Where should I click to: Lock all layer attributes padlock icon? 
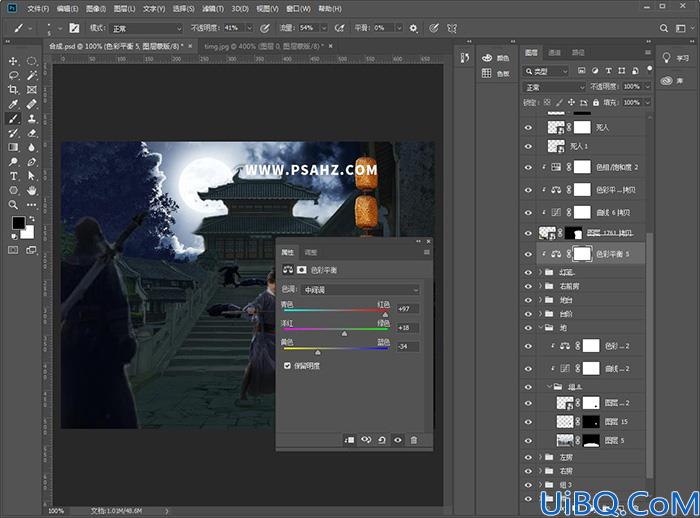tap(596, 103)
